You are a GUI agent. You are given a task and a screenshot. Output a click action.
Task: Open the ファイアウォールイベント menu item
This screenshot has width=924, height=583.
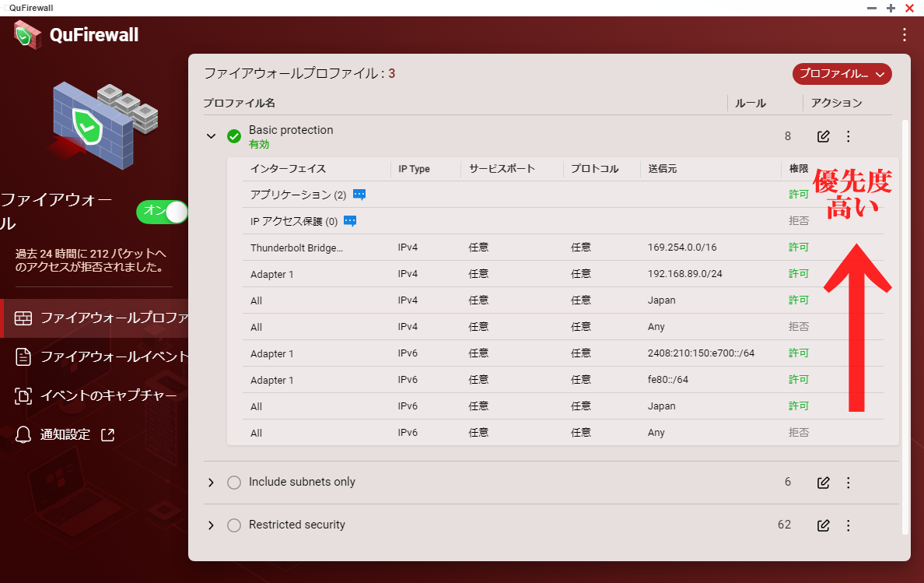[94, 356]
